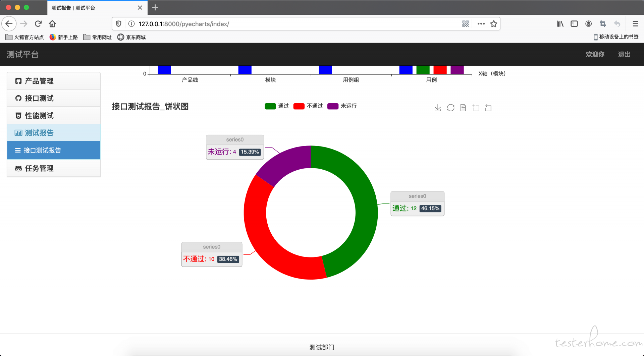Save pie chart as image icon
The height and width of the screenshot is (356, 644).
[438, 108]
